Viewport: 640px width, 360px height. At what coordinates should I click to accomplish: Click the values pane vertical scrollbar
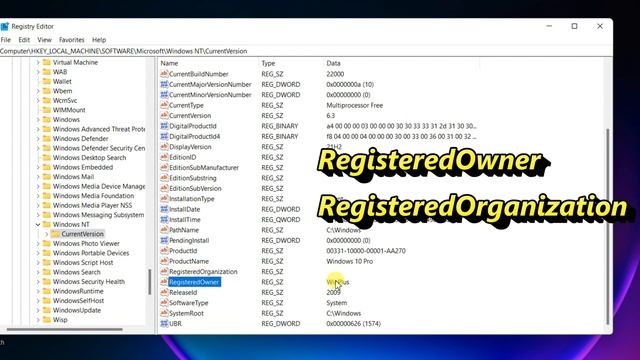coord(608,227)
